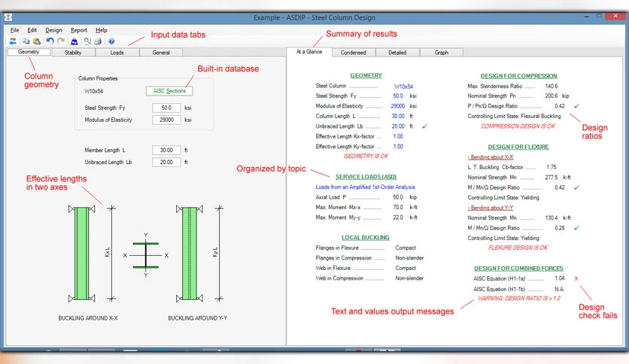The image size is (629, 364).
Task: Open the AISC Sections database button
Action: [x=169, y=91]
